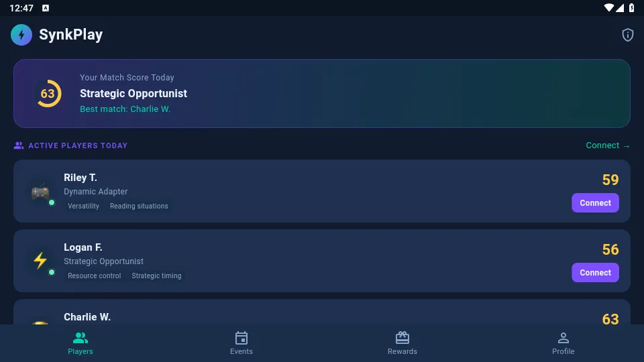The width and height of the screenshot is (644, 362).
Task: Tap Logan's Strategic Opportunist subtitle
Action: (103, 261)
